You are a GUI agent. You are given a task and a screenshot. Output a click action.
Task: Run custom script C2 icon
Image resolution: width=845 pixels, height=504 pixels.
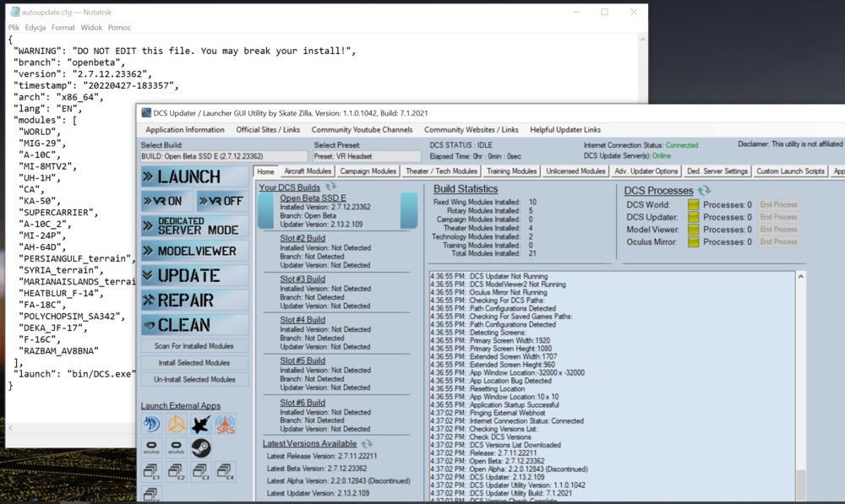[x=177, y=472]
